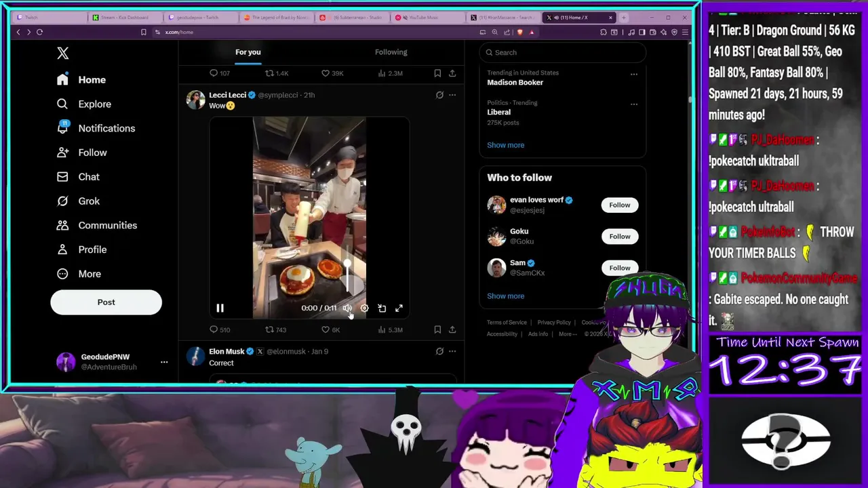The height and width of the screenshot is (488, 868).
Task: Reply to Lecci Lecci's post with 510 comments
Action: [219, 329]
